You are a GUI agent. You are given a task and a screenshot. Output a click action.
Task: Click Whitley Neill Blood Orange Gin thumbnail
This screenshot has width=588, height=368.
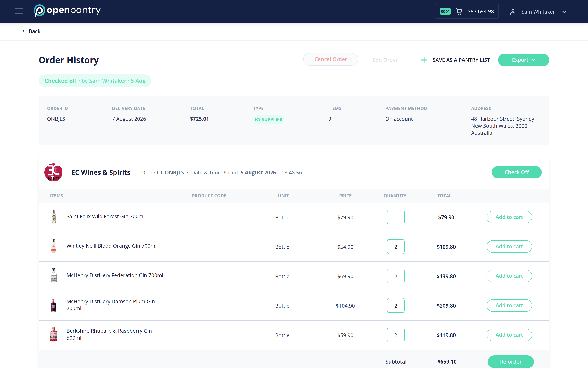[x=54, y=246]
